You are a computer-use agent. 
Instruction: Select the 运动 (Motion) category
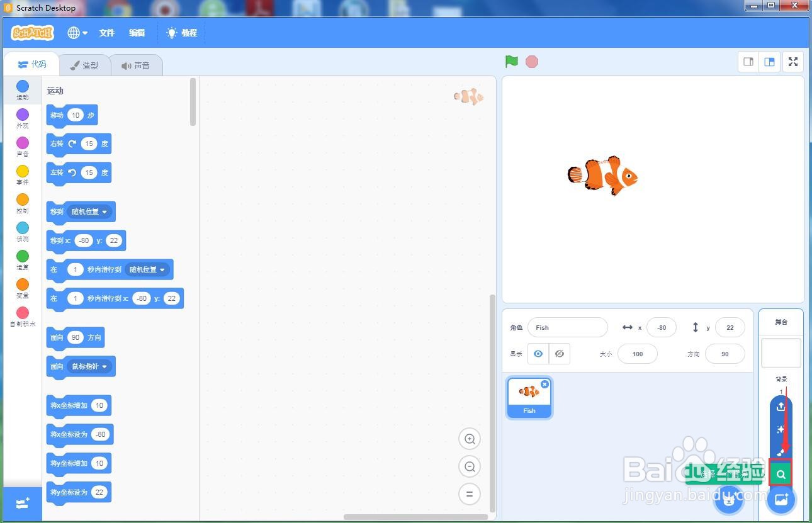23,90
